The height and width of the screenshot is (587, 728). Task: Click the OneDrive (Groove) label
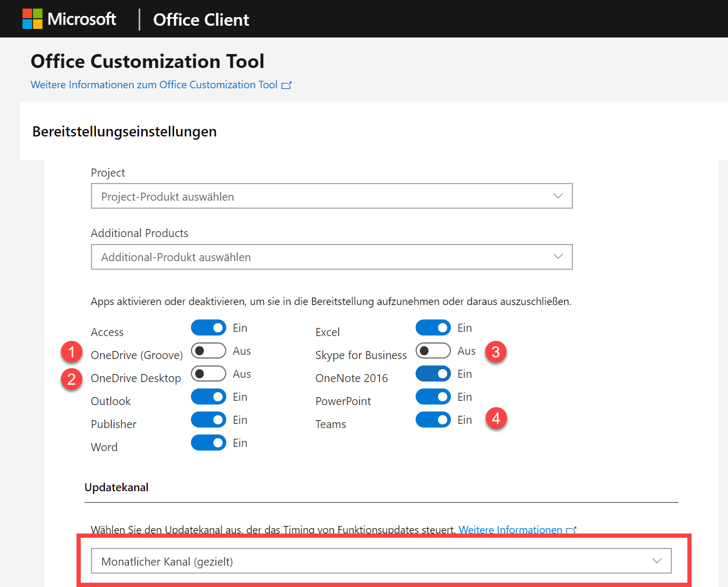point(137,355)
